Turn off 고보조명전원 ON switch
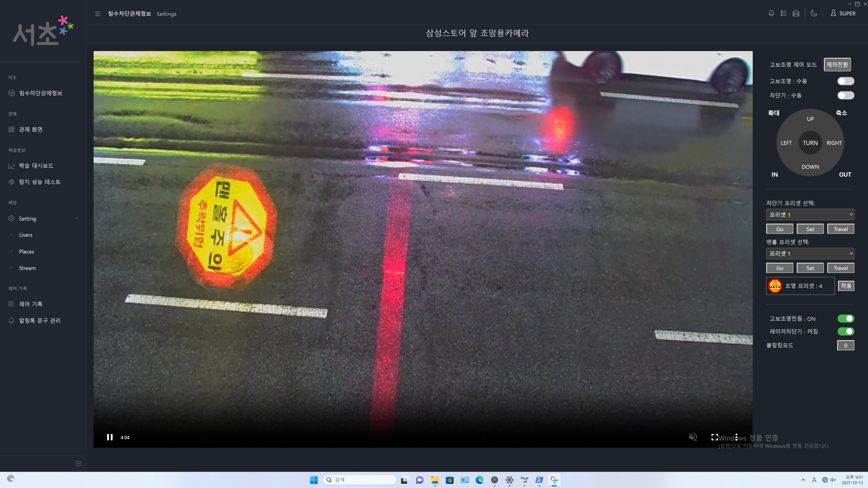The height and width of the screenshot is (488, 868). [x=845, y=319]
